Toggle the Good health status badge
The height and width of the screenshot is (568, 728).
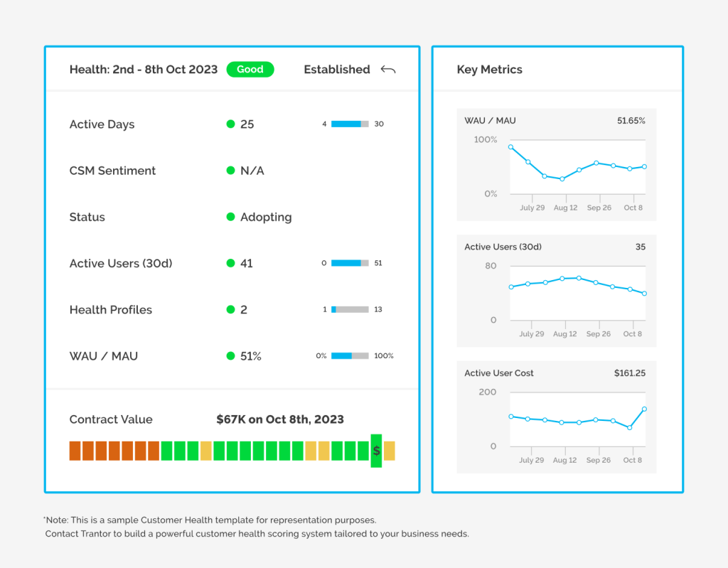pos(250,69)
